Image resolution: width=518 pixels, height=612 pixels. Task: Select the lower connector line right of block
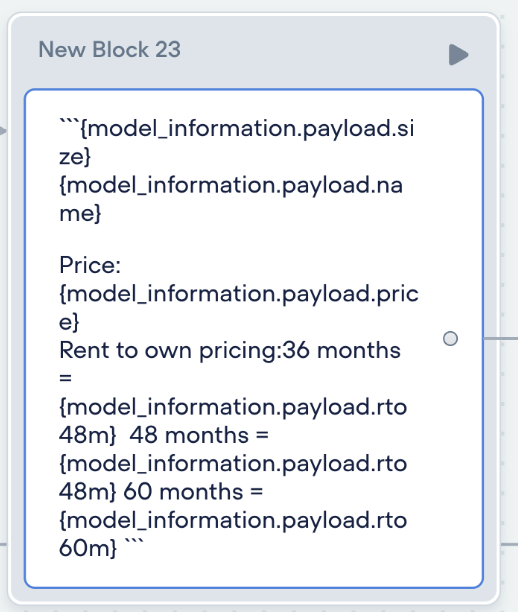coord(509,544)
